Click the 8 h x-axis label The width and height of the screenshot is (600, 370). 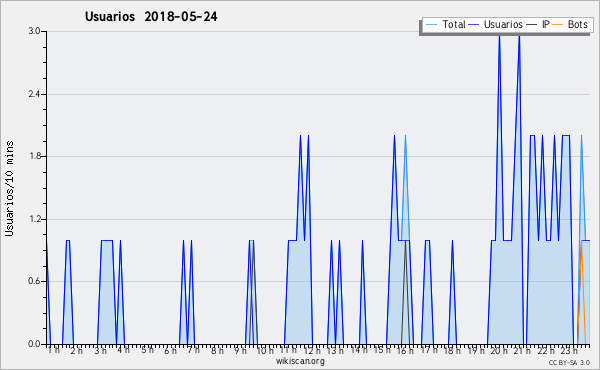coord(217,350)
